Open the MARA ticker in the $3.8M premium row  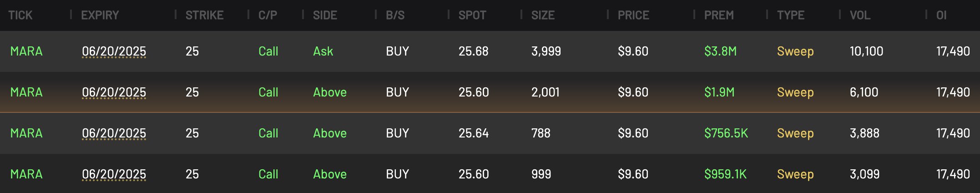click(x=26, y=51)
